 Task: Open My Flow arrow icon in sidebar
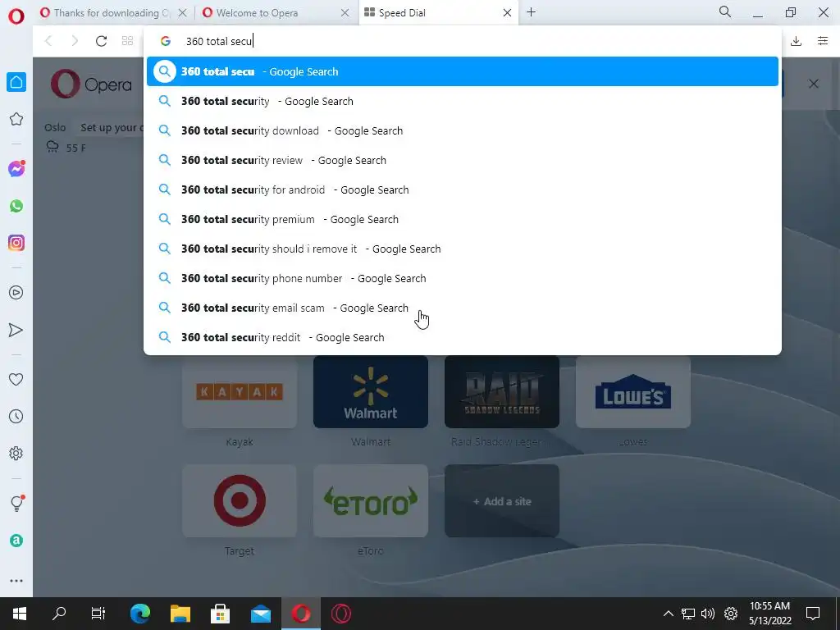point(16,330)
